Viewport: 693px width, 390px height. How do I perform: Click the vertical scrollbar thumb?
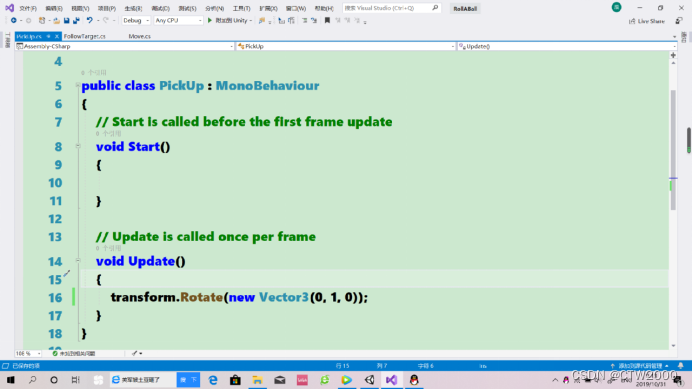[x=673, y=150]
